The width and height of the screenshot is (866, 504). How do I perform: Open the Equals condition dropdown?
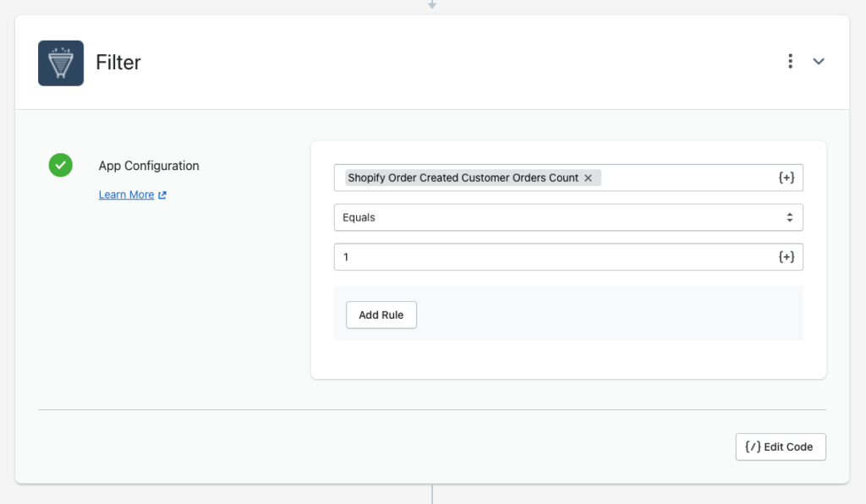(568, 217)
